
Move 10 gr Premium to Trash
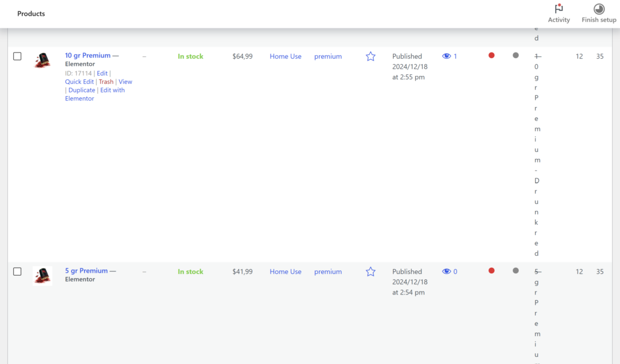click(106, 82)
